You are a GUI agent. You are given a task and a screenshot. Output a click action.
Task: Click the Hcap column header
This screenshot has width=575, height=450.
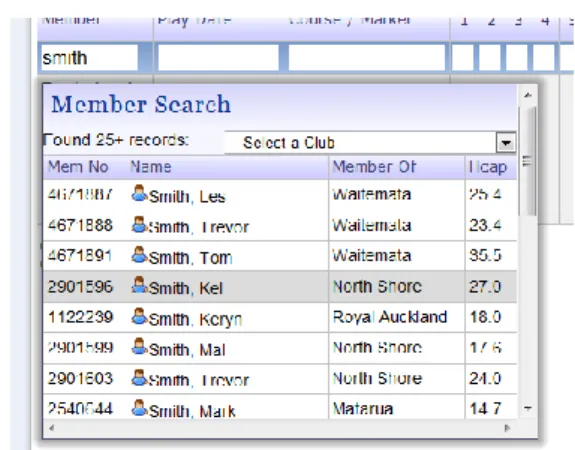pos(488,167)
